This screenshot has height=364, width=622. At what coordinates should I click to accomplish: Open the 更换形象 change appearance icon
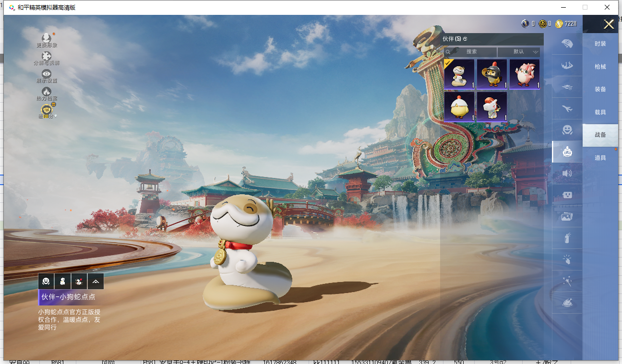coord(47,38)
